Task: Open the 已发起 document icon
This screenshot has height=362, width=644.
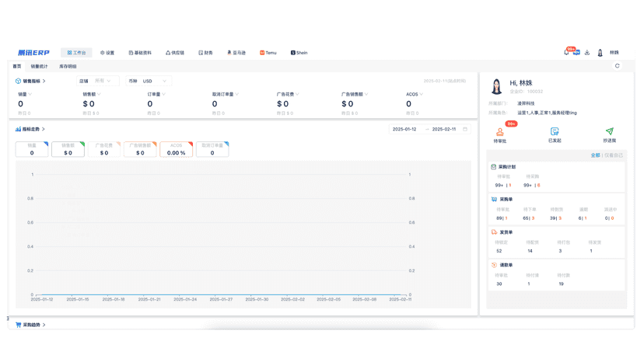Action: [555, 131]
